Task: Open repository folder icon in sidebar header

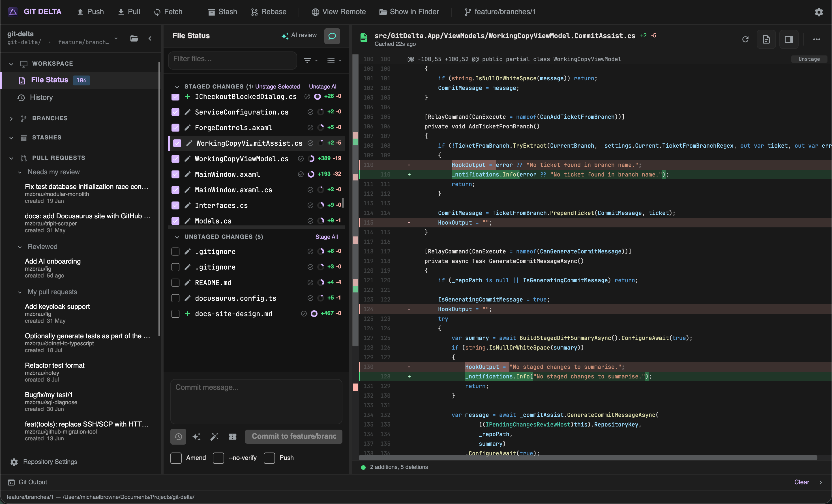Action: point(134,38)
